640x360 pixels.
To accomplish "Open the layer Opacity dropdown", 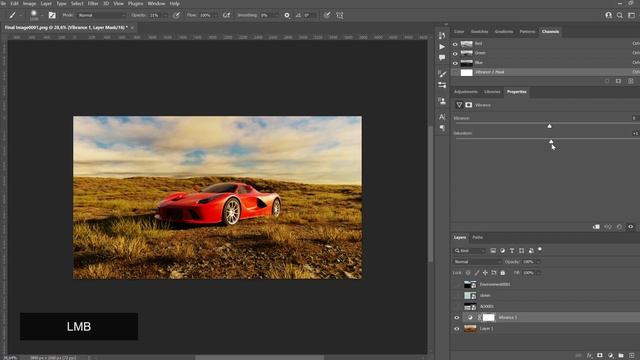I will click(x=538, y=262).
